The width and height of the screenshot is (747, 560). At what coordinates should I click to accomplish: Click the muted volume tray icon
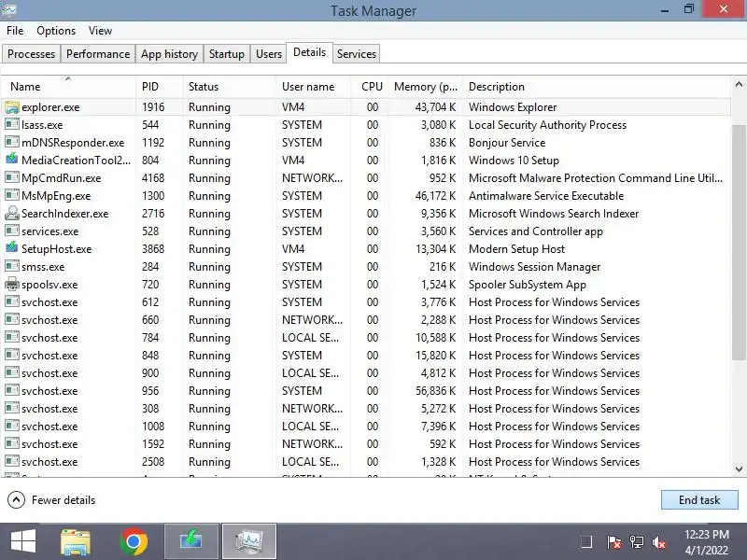[x=659, y=542]
